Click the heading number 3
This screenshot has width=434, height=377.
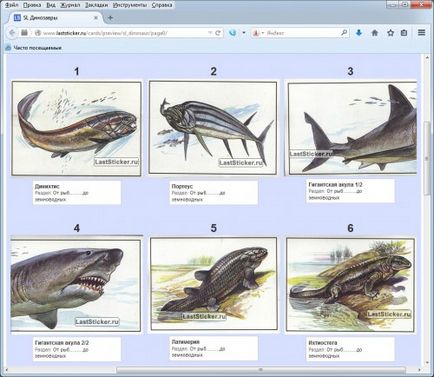click(x=350, y=71)
